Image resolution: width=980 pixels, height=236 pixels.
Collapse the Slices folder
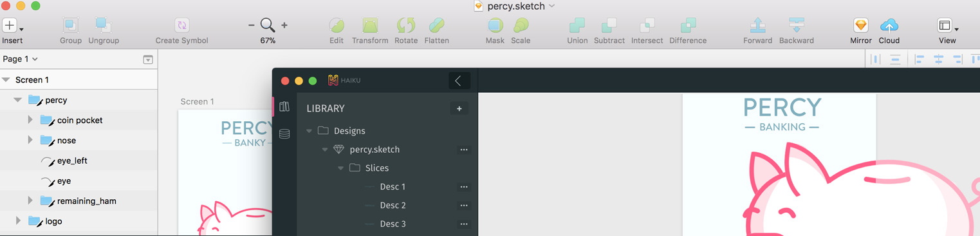[x=340, y=168]
